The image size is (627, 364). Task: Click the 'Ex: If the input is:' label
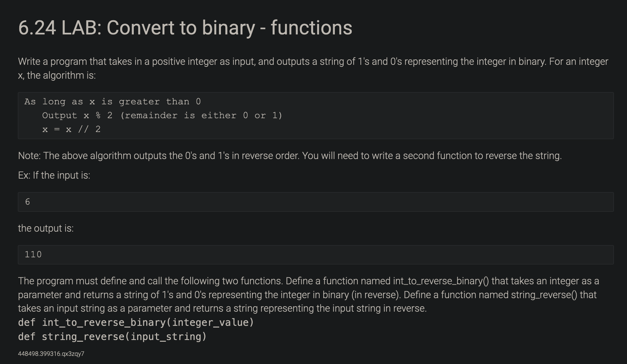[x=54, y=175]
